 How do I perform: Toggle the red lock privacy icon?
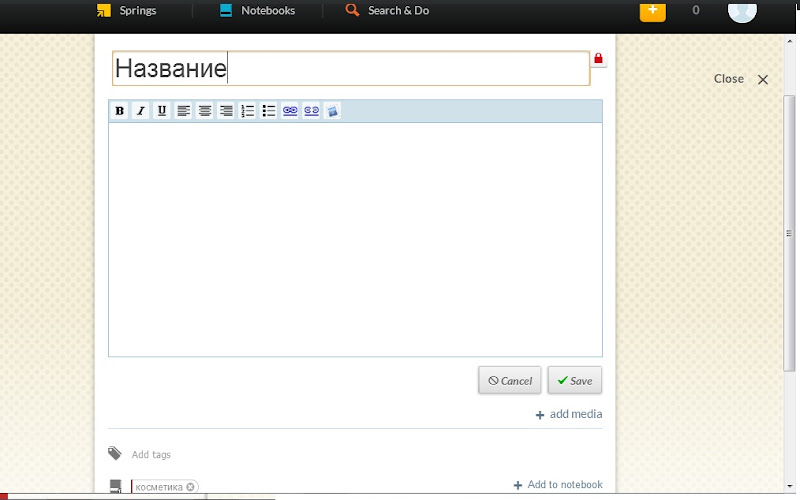[x=598, y=59]
